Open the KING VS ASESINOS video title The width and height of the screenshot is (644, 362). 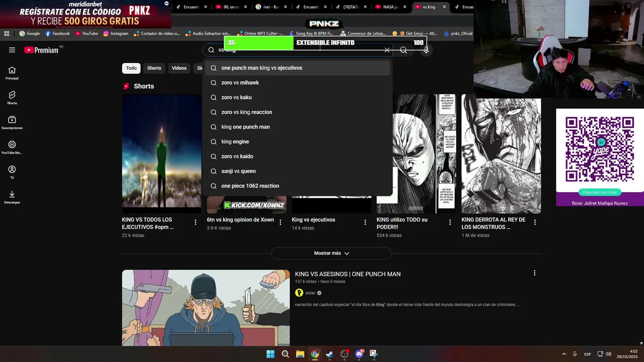(348, 274)
